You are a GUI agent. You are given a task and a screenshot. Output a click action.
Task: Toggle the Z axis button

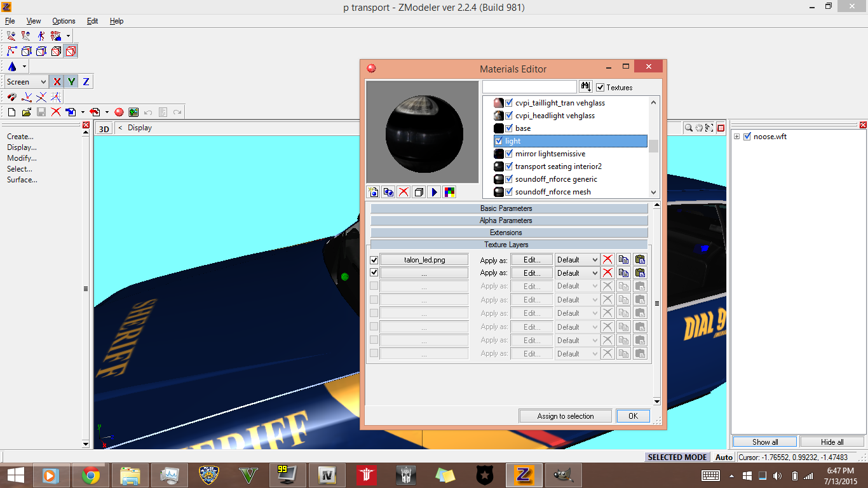(x=86, y=82)
